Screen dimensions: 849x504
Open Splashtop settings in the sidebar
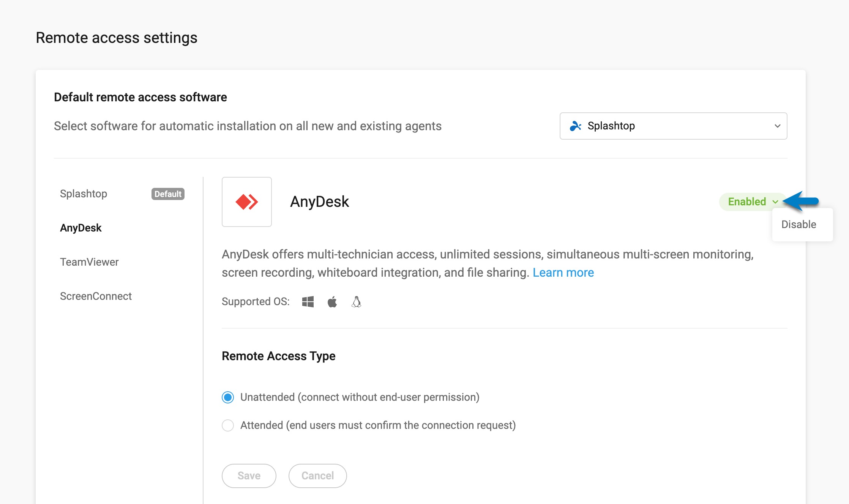84,194
